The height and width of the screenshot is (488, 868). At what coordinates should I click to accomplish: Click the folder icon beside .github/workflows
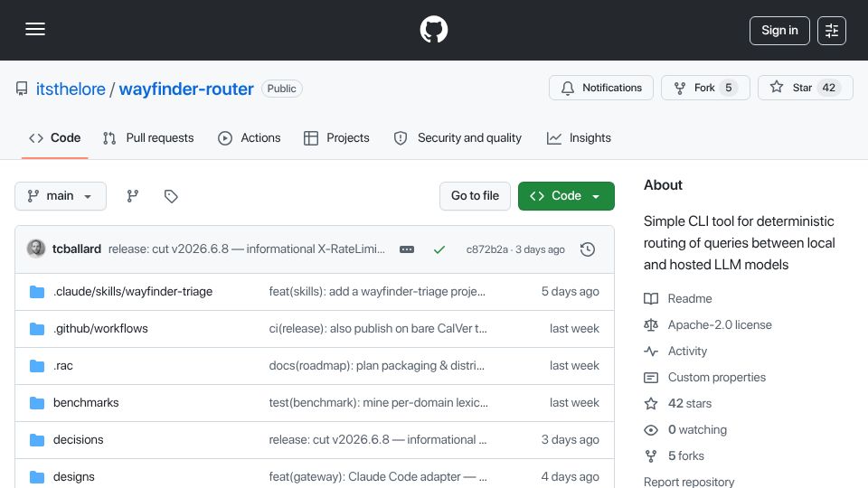(x=37, y=329)
